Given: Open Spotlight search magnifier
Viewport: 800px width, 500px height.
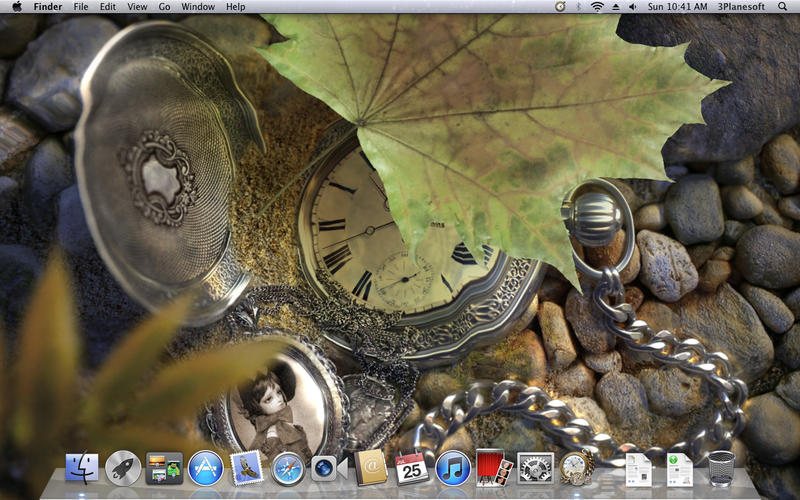Looking at the screenshot, I should tap(782, 7).
